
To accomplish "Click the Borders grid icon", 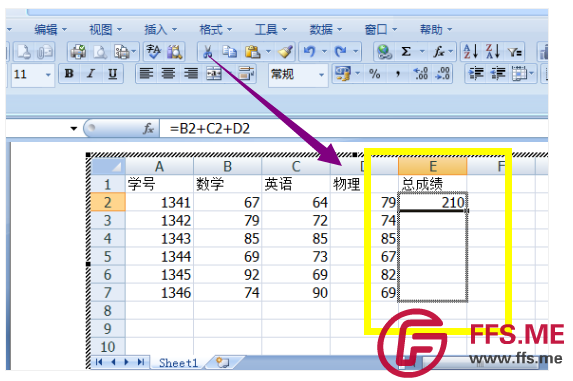I will (519, 73).
